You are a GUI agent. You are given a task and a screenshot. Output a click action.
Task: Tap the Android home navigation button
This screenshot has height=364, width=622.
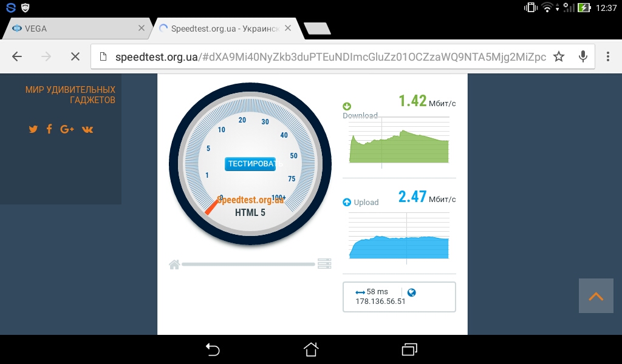click(x=311, y=349)
